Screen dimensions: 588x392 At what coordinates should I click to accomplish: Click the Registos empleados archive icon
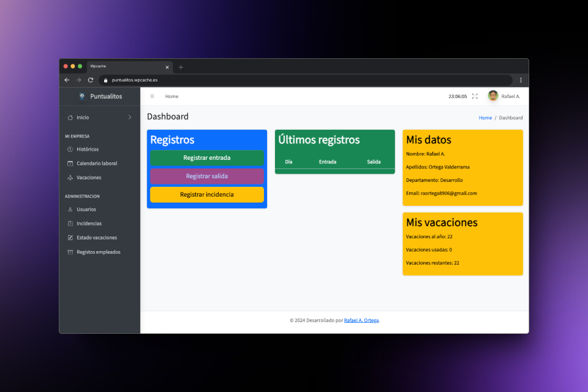point(70,252)
